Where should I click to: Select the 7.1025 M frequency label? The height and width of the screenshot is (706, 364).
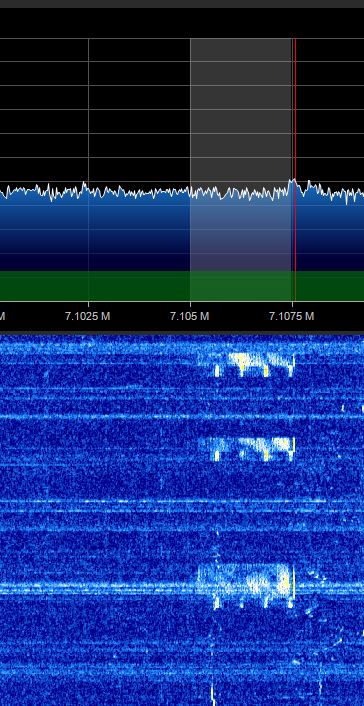point(87,316)
